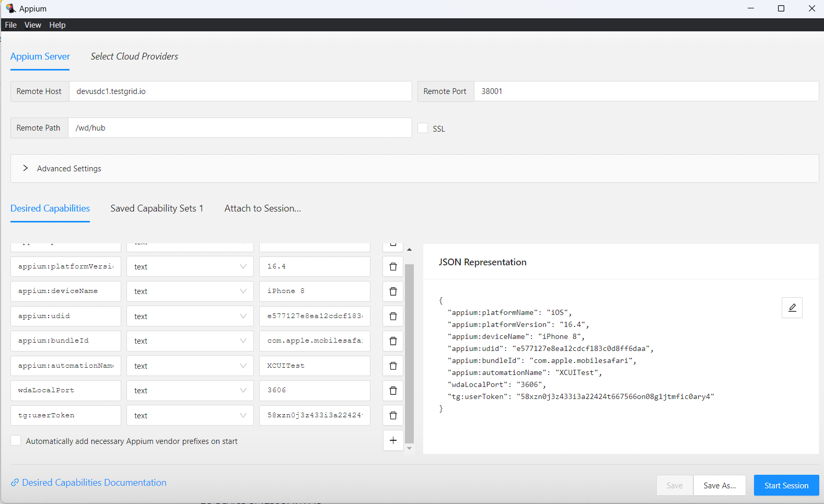The image size is (824, 504).
Task: Open the Help menu
Action: [57, 25]
